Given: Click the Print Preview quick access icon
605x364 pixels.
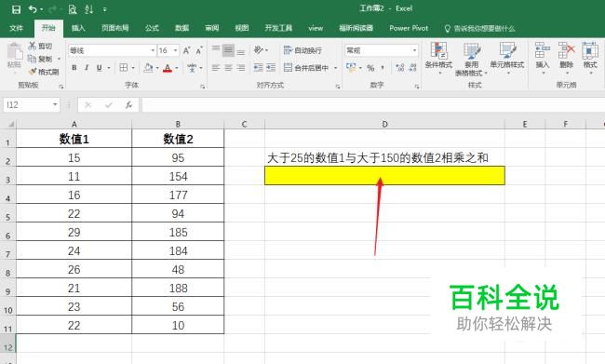Looking at the screenshot, I should point(73,9).
